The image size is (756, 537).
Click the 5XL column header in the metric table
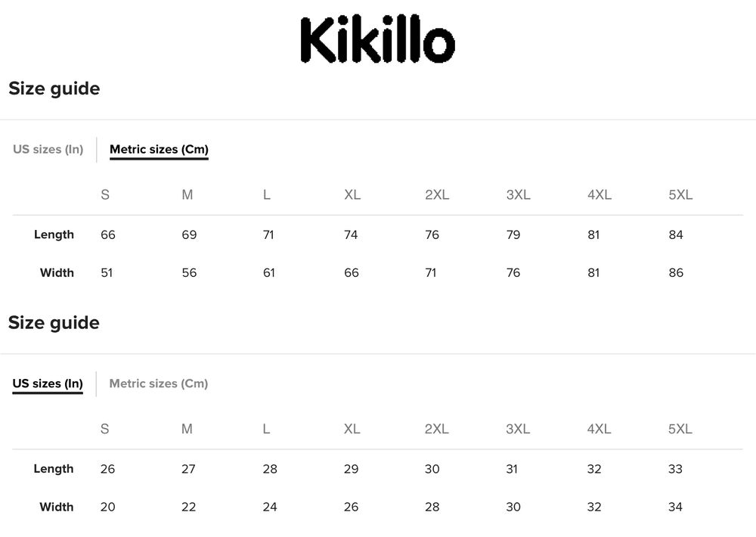pos(680,194)
